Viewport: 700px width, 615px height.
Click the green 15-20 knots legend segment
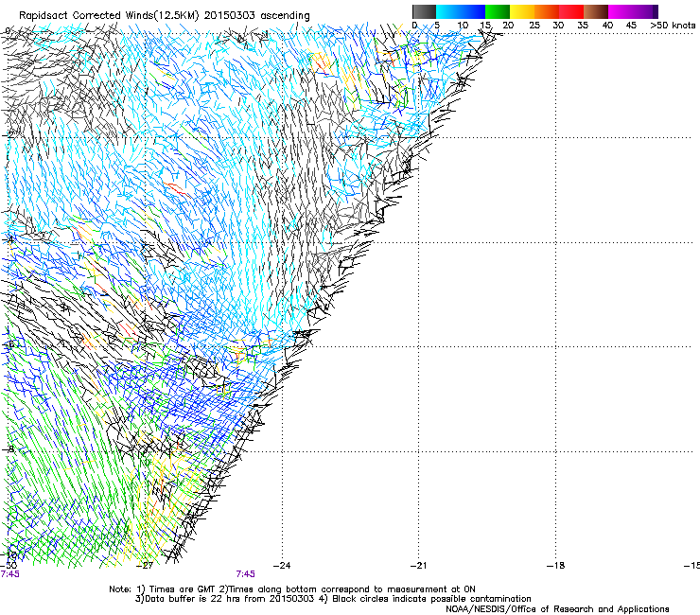498,11
